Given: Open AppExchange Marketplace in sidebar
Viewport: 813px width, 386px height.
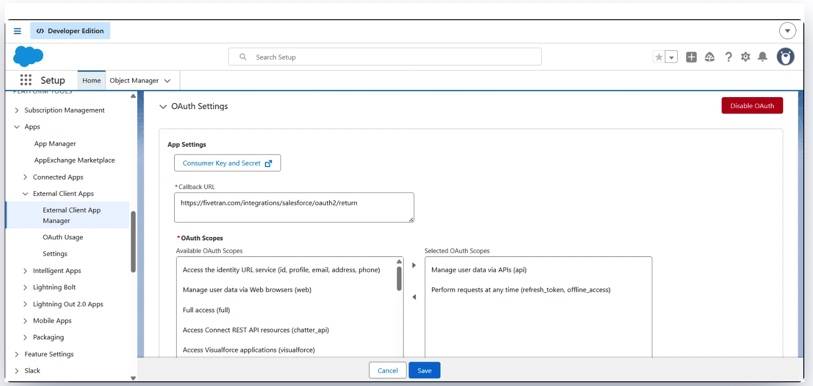Looking at the screenshot, I should coord(75,160).
